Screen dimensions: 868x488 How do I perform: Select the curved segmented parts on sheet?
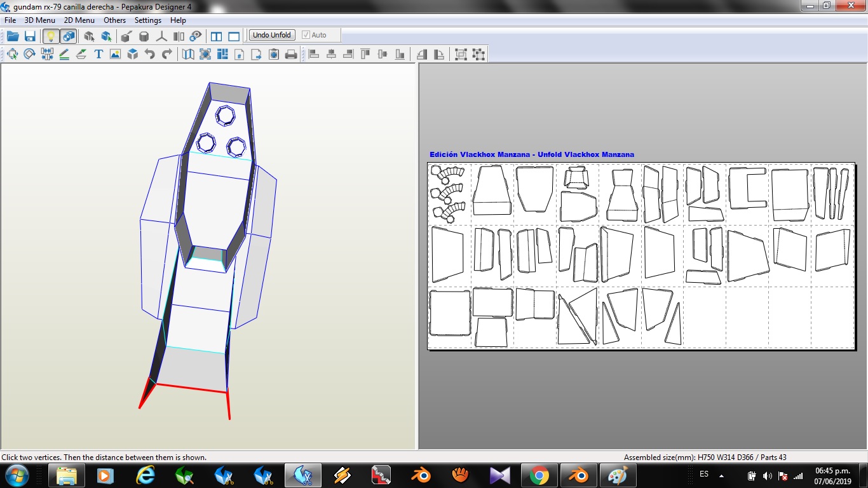pyautogui.click(x=447, y=193)
